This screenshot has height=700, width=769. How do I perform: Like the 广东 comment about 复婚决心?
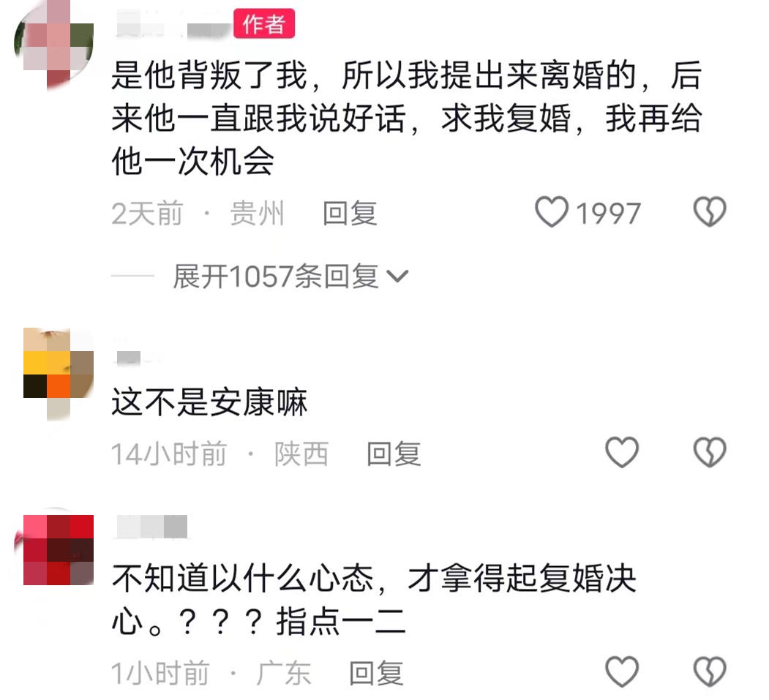pyautogui.click(x=622, y=671)
